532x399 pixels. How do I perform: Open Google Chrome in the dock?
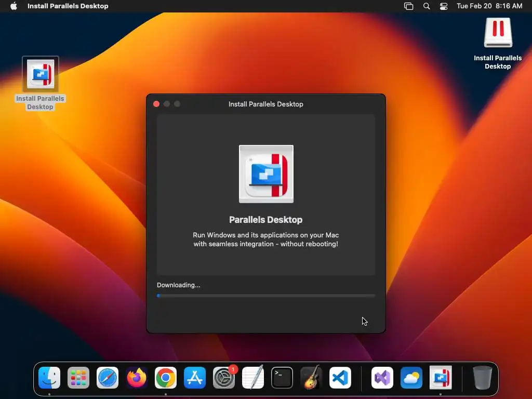(x=166, y=378)
